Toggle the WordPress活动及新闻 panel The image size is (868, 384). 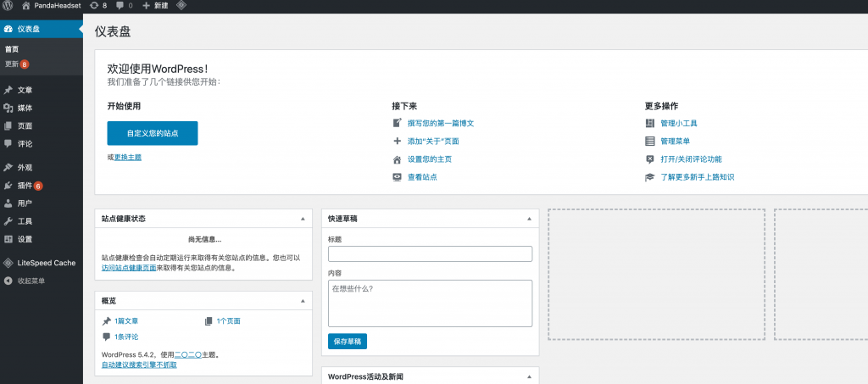click(x=529, y=376)
